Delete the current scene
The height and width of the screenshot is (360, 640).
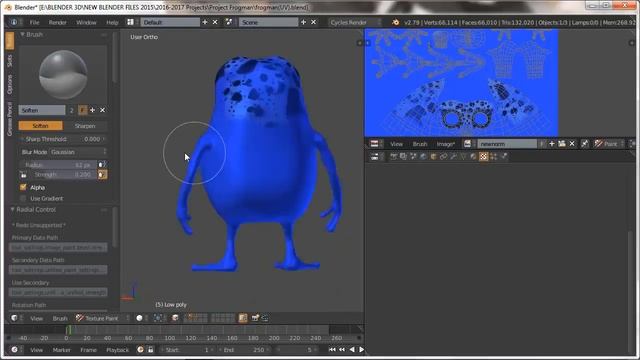[313, 22]
